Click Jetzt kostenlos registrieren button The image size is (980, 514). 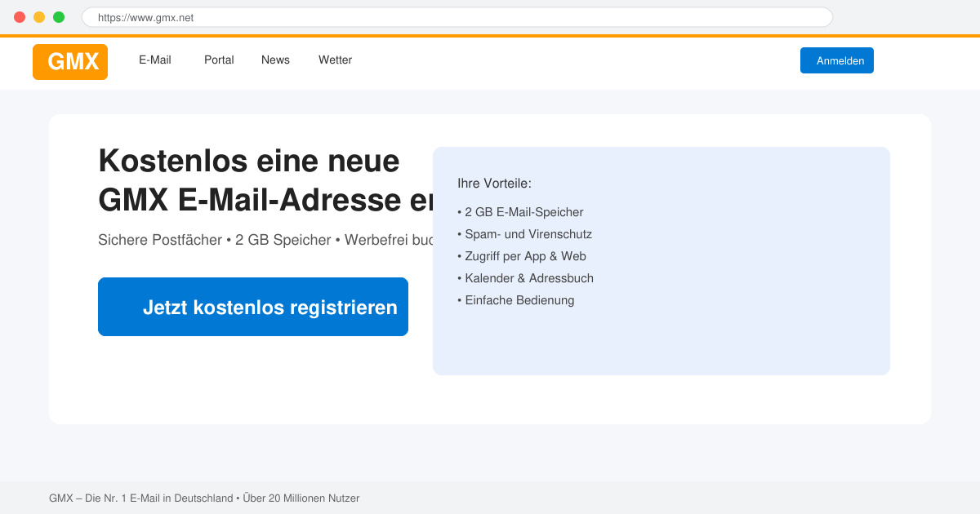(x=253, y=307)
